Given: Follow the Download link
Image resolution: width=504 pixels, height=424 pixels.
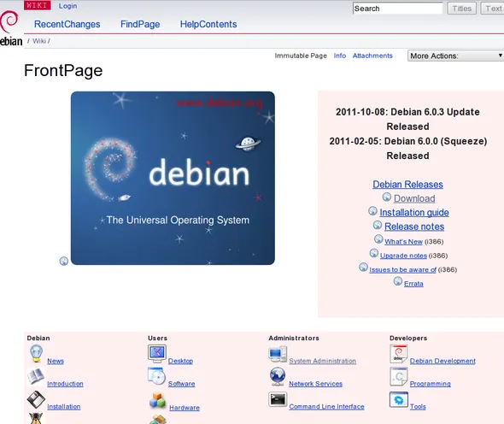Looking at the screenshot, I should [414, 198].
